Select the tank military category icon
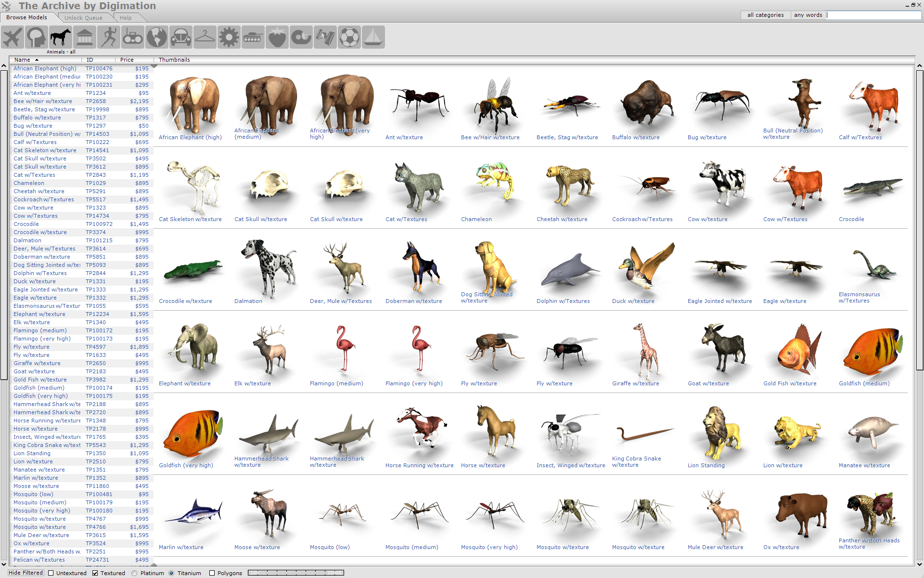 (253, 37)
